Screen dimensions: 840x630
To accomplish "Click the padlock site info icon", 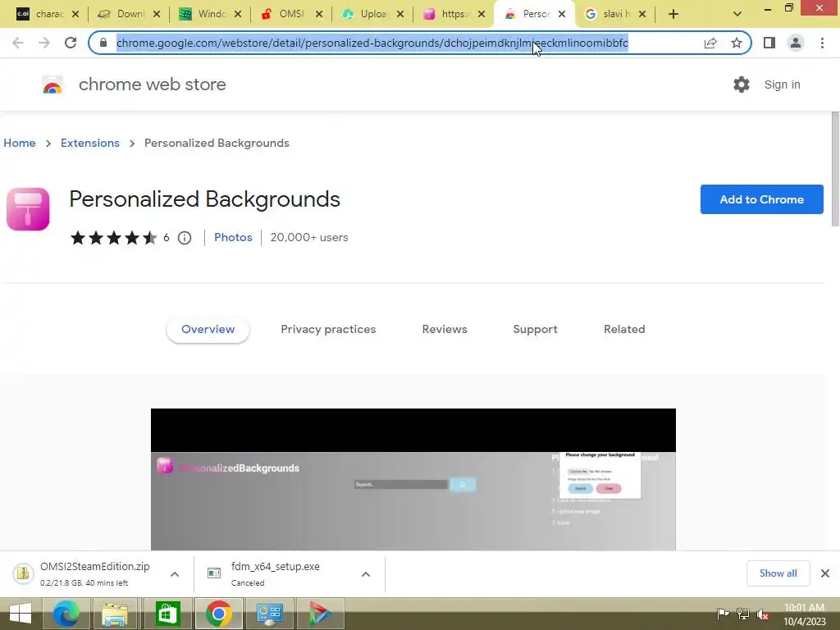I will [x=103, y=43].
